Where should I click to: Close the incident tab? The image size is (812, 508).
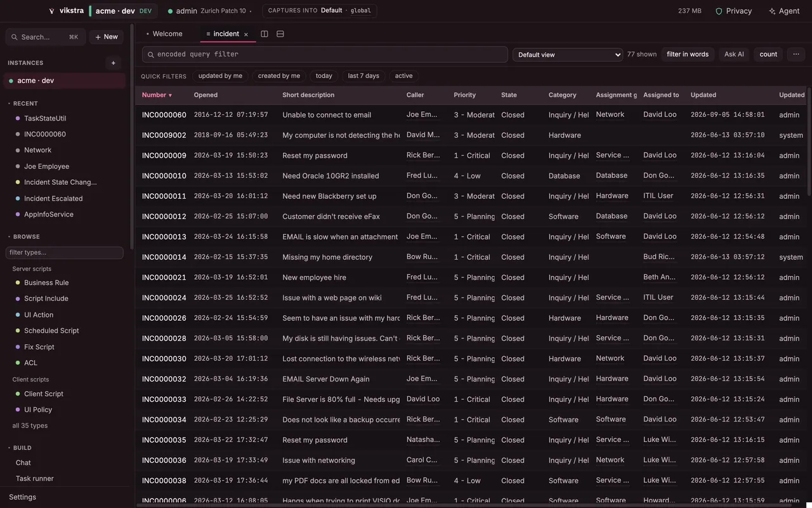[246, 34]
